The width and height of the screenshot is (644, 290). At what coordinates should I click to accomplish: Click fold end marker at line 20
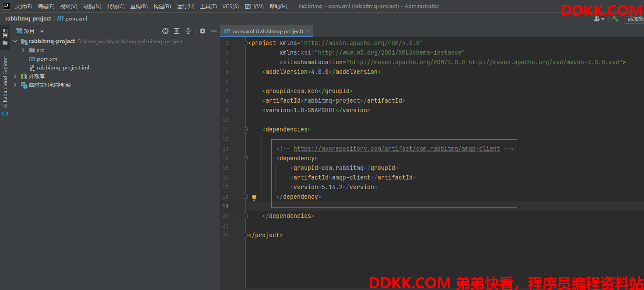coord(245,216)
